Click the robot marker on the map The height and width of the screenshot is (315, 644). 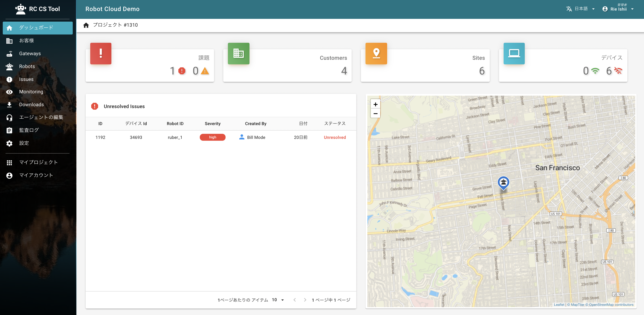pos(503,183)
